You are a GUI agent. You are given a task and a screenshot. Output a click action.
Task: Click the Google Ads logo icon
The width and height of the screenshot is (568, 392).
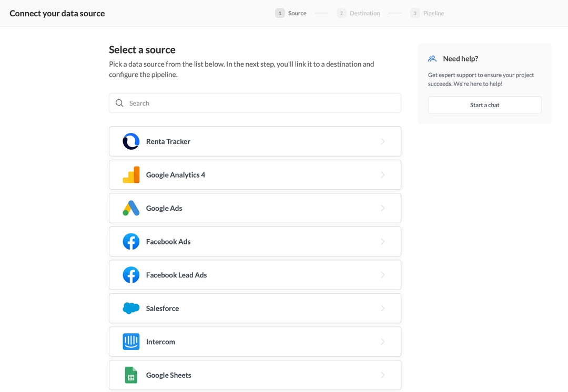click(x=131, y=208)
